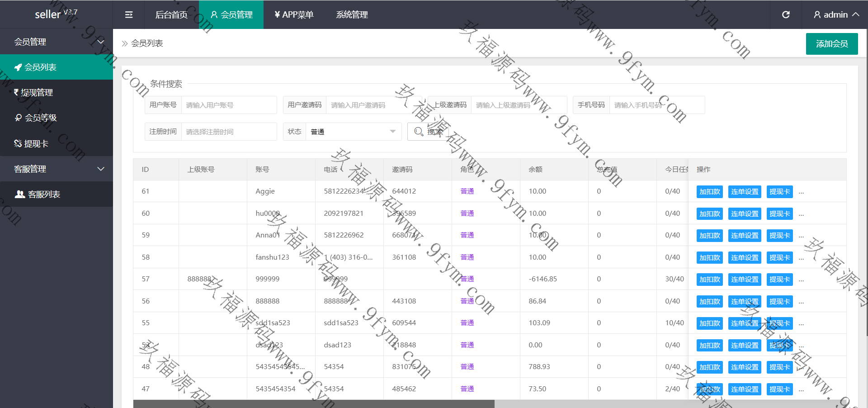Click the rupee icon beside 提现管理

point(16,92)
